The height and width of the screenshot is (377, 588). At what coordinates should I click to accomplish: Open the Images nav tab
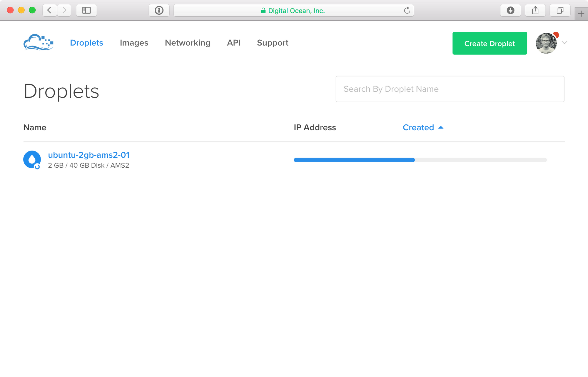click(134, 43)
